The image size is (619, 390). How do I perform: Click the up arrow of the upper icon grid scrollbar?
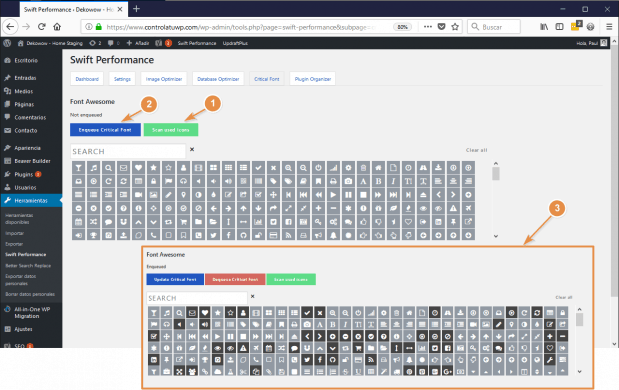click(x=496, y=163)
